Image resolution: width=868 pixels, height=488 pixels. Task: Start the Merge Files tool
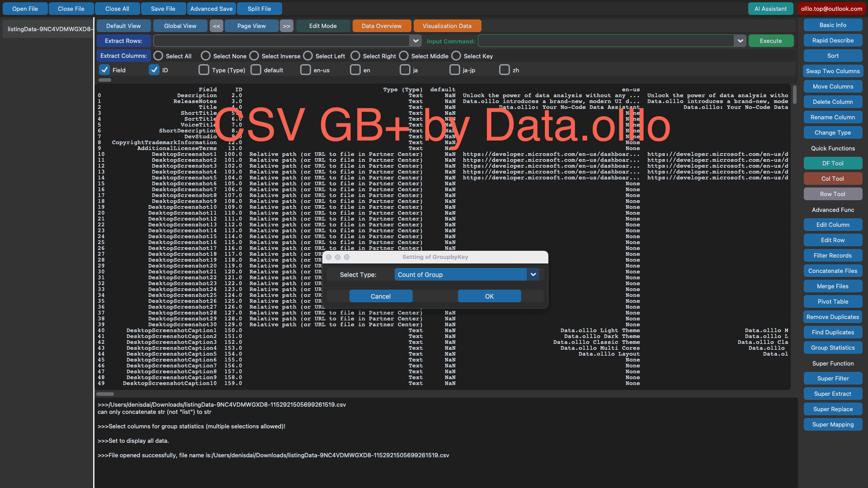point(832,286)
